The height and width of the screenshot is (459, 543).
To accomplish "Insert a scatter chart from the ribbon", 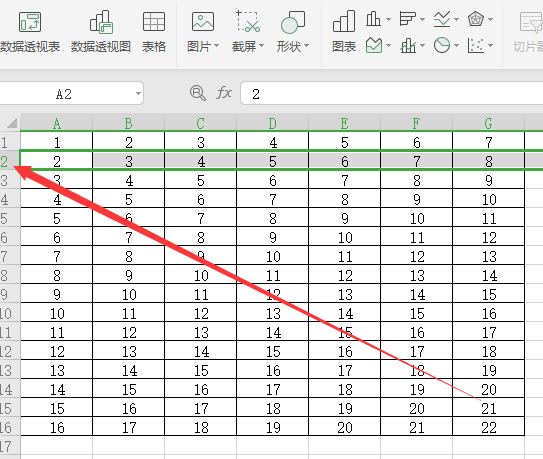I will tap(475, 45).
